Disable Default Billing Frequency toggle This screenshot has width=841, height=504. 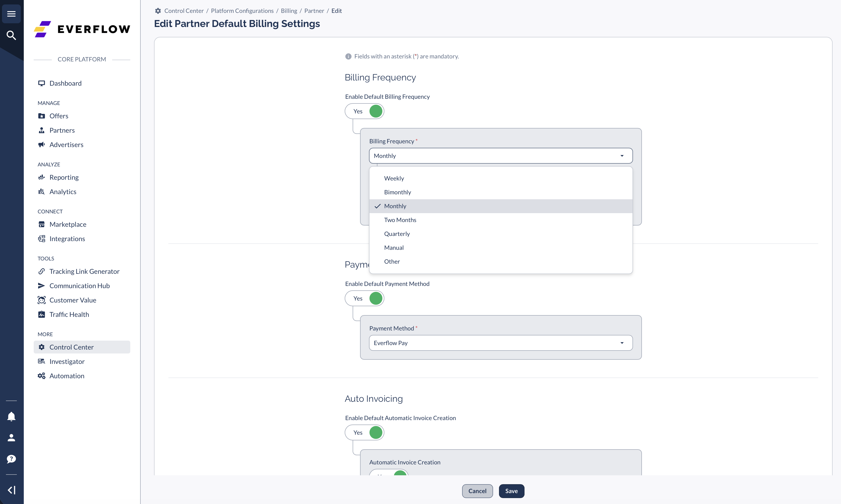coord(365,111)
